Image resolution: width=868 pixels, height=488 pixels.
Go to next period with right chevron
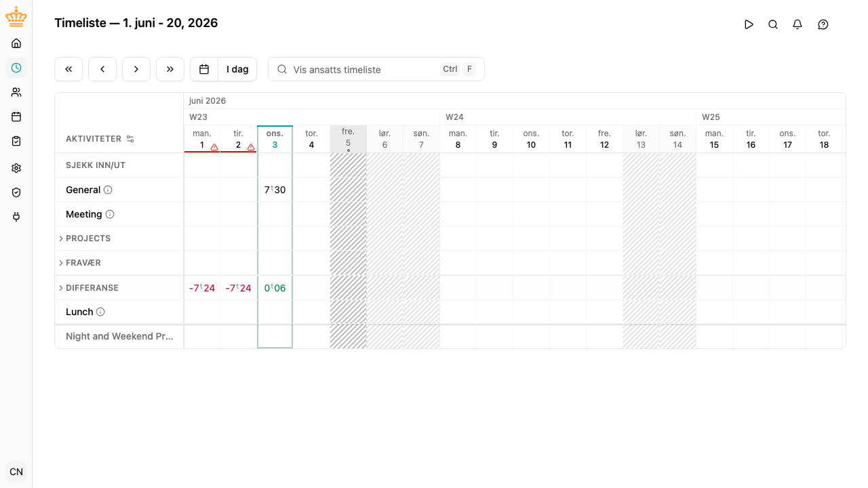(136, 69)
